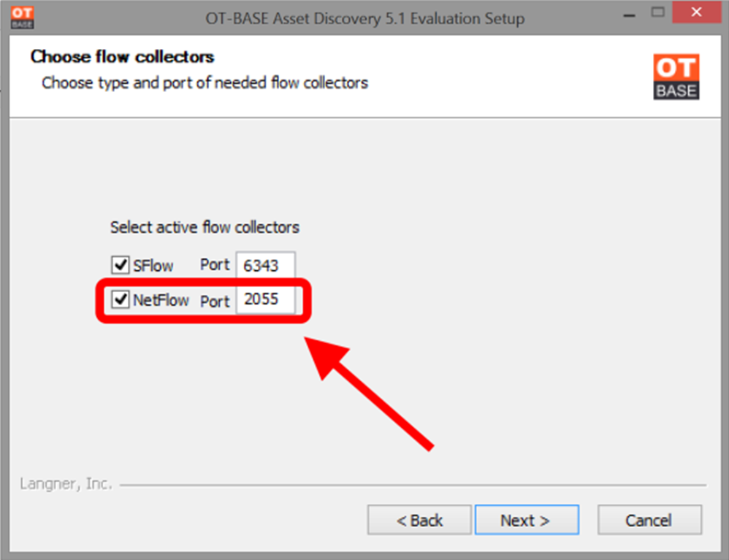Go to the previous step with Back
The image size is (729, 560).
coord(419,520)
